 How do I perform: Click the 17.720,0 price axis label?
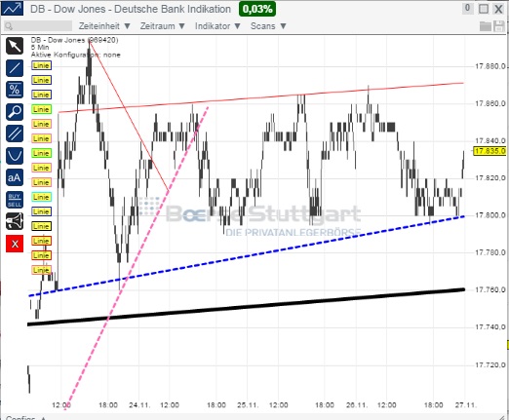click(x=490, y=364)
